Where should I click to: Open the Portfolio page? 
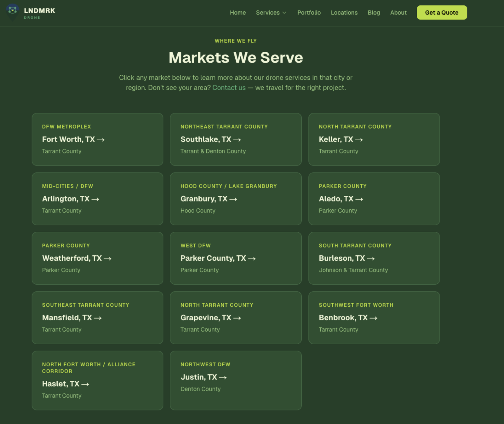tap(309, 13)
